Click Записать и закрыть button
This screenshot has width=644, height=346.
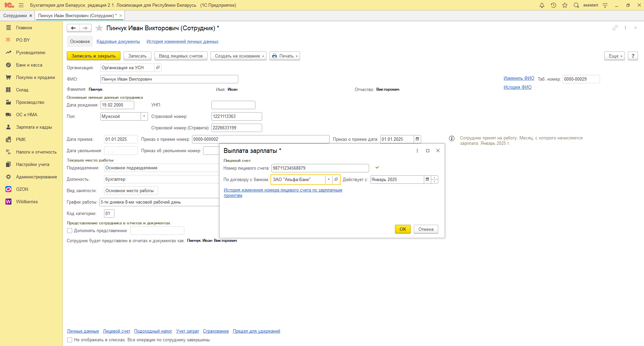pyautogui.click(x=94, y=56)
